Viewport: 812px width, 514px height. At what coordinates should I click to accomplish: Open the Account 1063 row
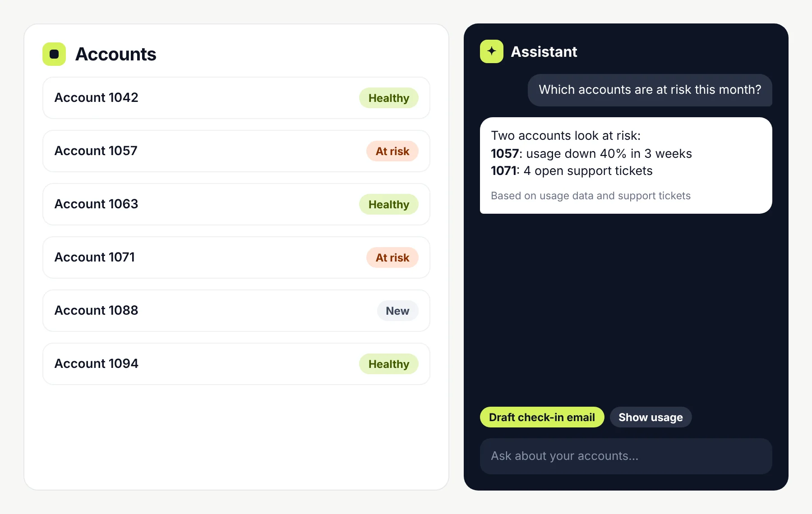pyautogui.click(x=236, y=204)
